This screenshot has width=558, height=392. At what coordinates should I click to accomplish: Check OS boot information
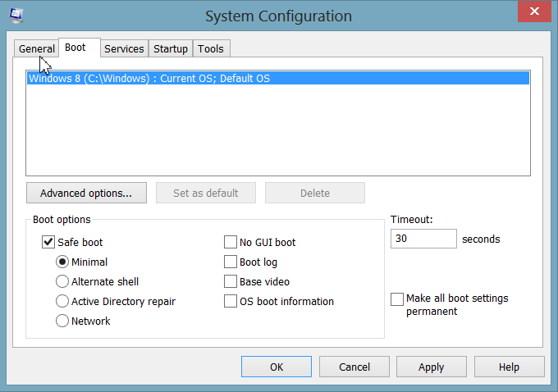pyautogui.click(x=231, y=302)
